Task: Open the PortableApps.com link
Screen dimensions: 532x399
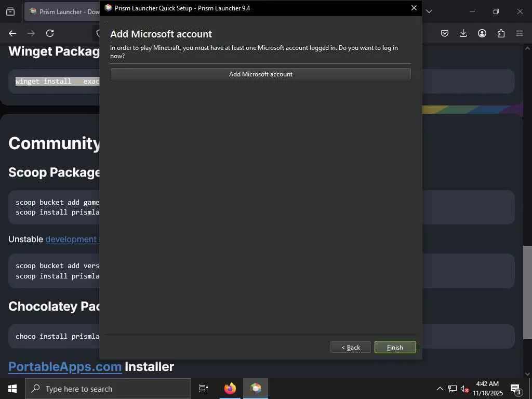Action: tap(65, 367)
